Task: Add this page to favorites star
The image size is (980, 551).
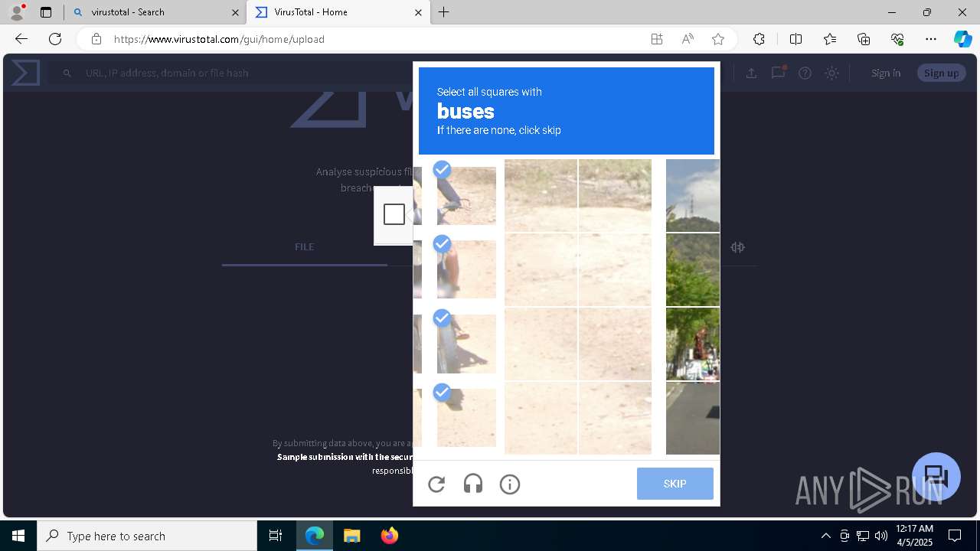Action: coord(718,39)
